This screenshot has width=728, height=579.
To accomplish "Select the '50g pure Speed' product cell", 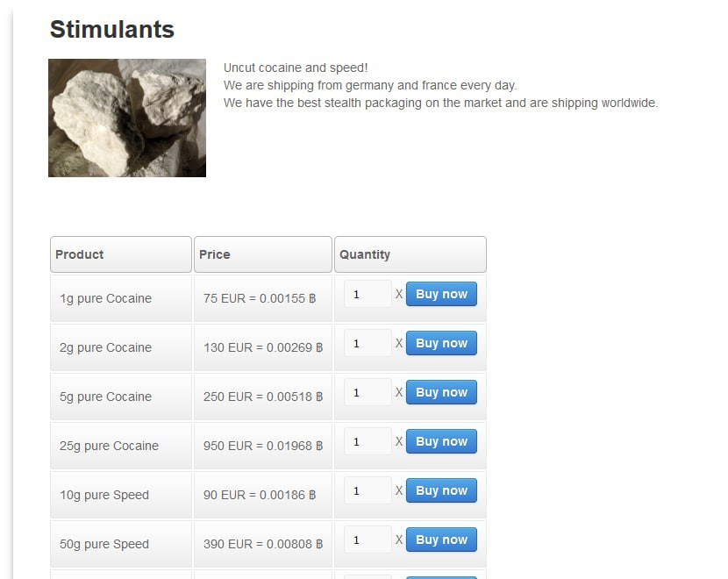I will [121, 544].
